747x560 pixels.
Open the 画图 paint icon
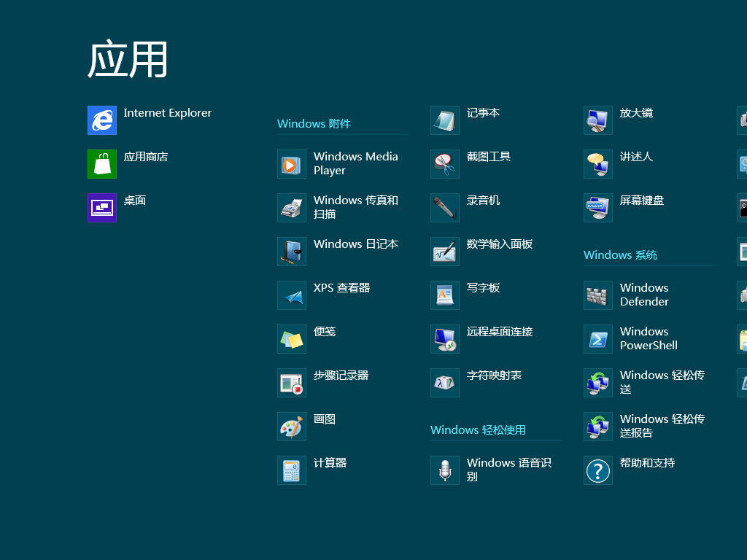pyautogui.click(x=292, y=427)
